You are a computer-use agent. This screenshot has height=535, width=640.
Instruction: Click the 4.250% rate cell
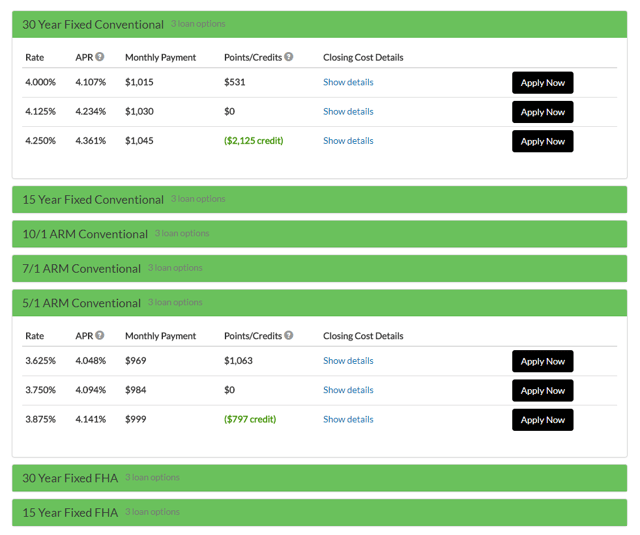click(x=40, y=141)
